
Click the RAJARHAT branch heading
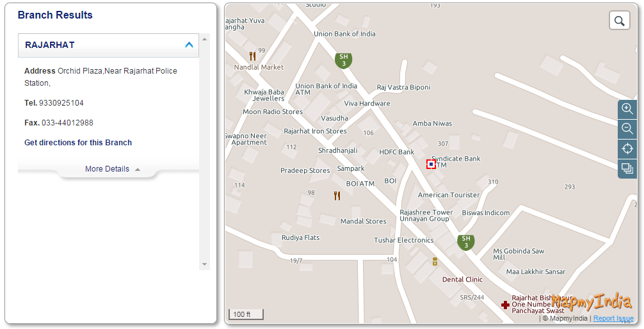50,45
